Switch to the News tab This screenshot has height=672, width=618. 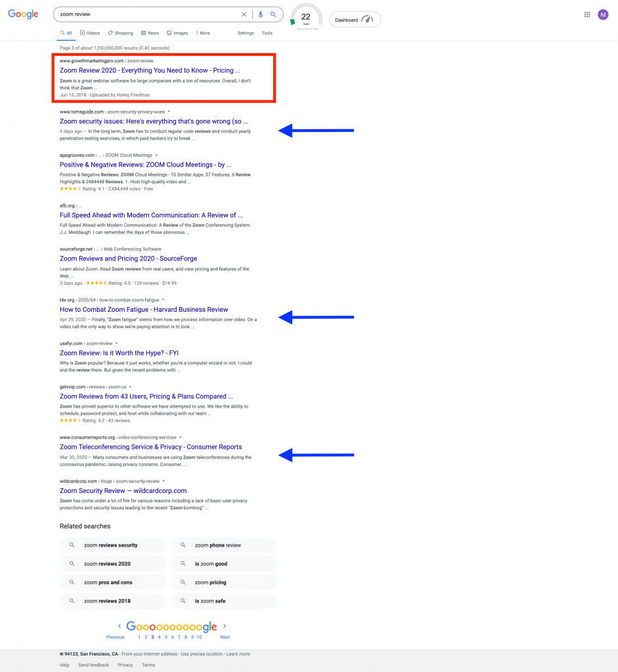[x=150, y=33]
